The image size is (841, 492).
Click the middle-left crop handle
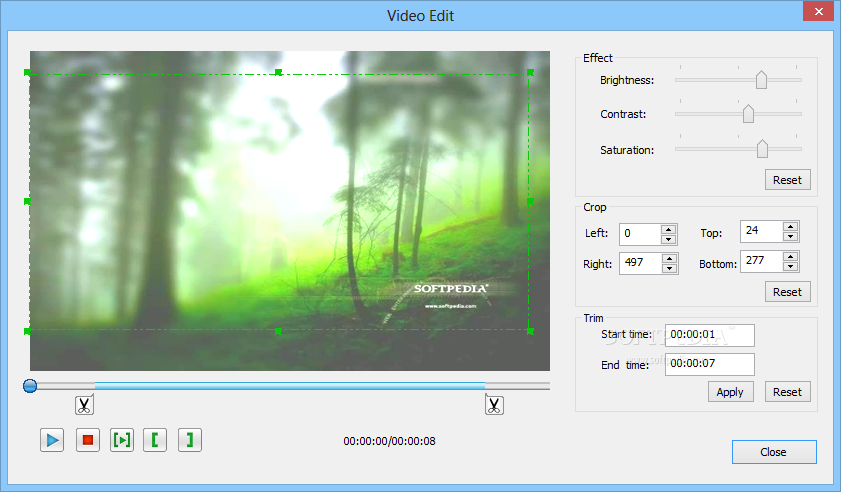click(x=27, y=201)
